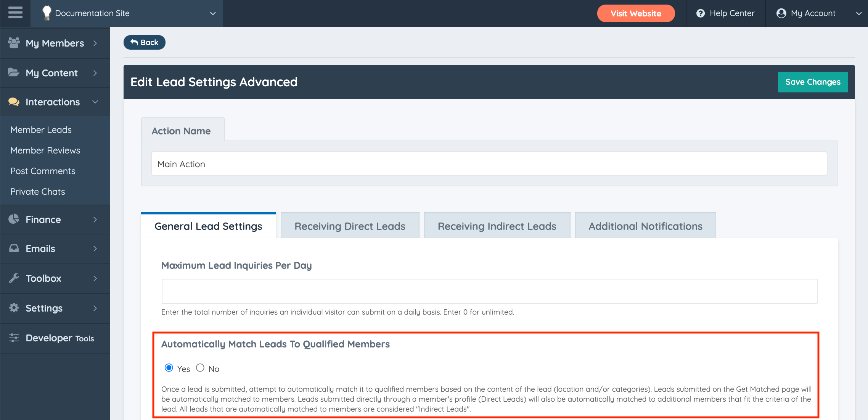The image size is (868, 420).
Task: Click the Emails inbox icon
Action: click(14, 249)
